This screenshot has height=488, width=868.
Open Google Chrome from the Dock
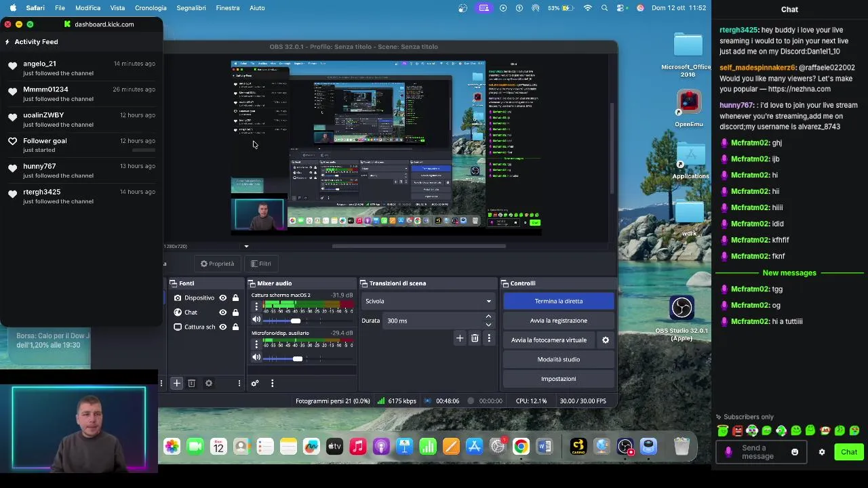(x=521, y=447)
